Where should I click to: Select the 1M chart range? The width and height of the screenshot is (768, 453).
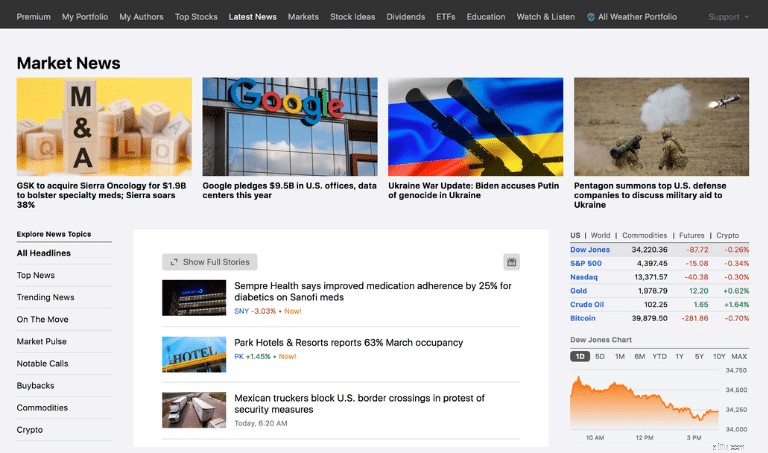[x=620, y=357]
